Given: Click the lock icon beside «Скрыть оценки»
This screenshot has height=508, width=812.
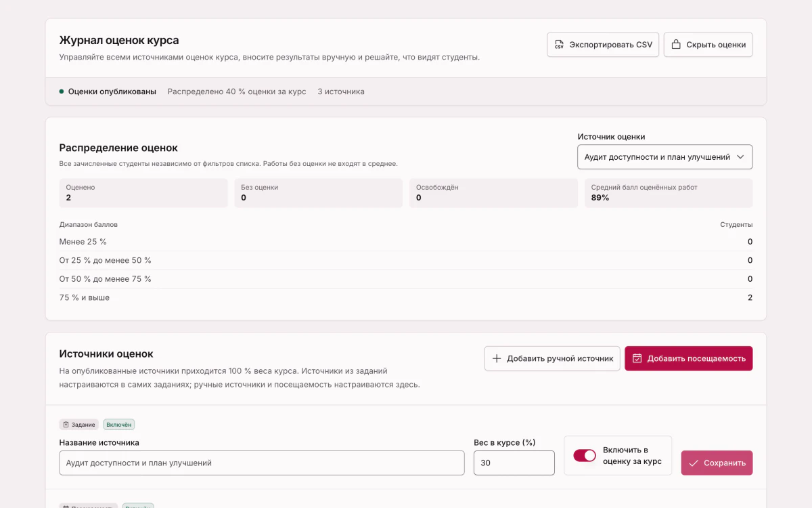Looking at the screenshot, I should pos(675,45).
